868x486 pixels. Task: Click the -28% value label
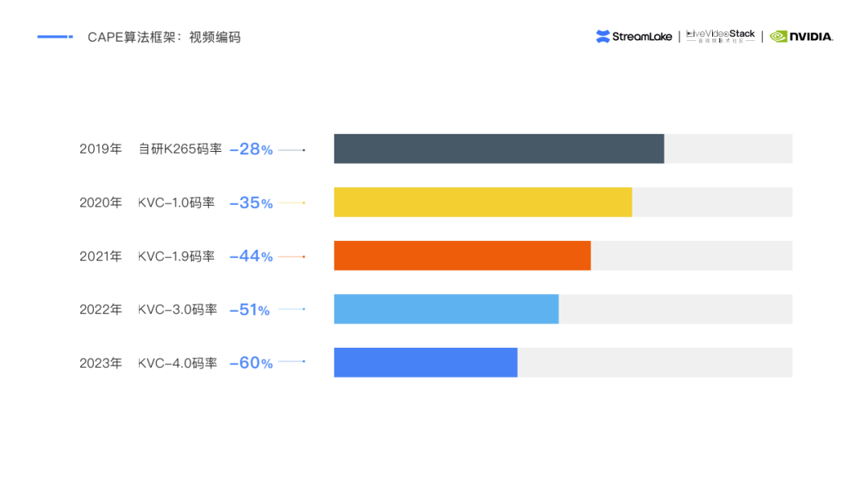pyautogui.click(x=251, y=149)
